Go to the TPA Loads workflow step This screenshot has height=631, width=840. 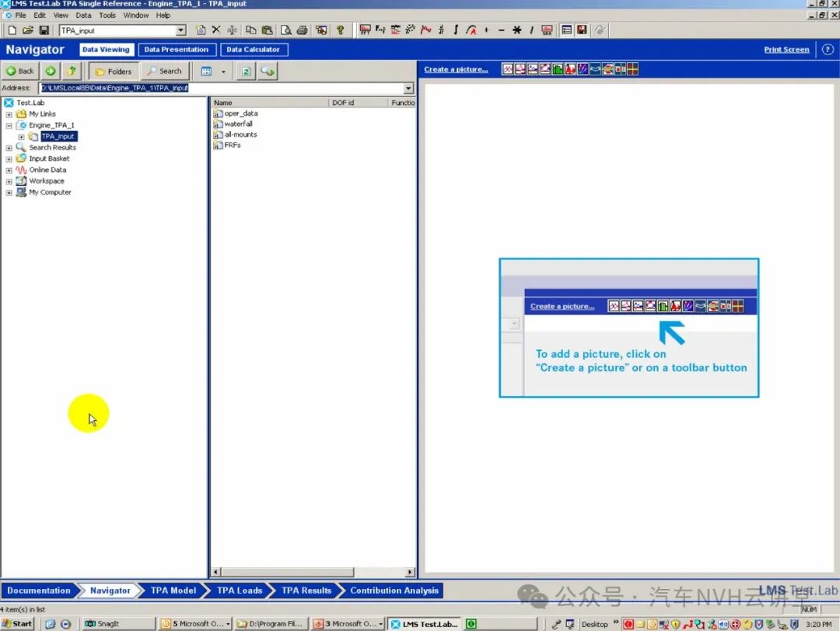(x=239, y=591)
